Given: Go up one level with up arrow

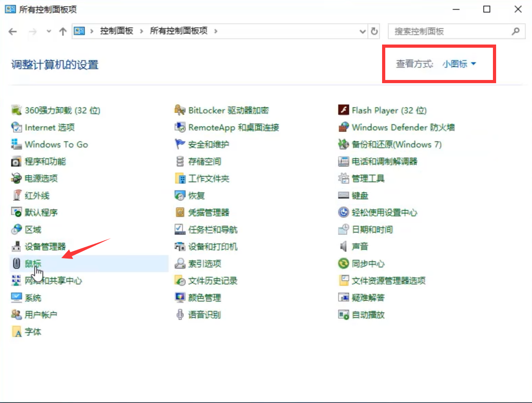Looking at the screenshot, I should 63,31.
